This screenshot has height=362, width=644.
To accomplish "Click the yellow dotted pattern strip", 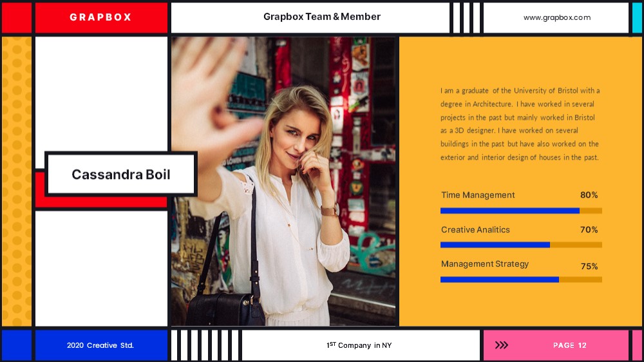I will (x=17, y=181).
